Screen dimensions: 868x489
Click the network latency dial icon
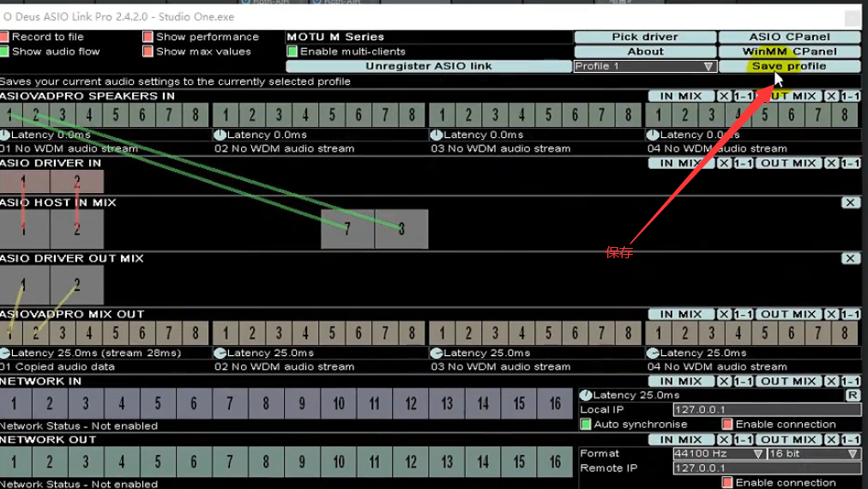tap(586, 395)
